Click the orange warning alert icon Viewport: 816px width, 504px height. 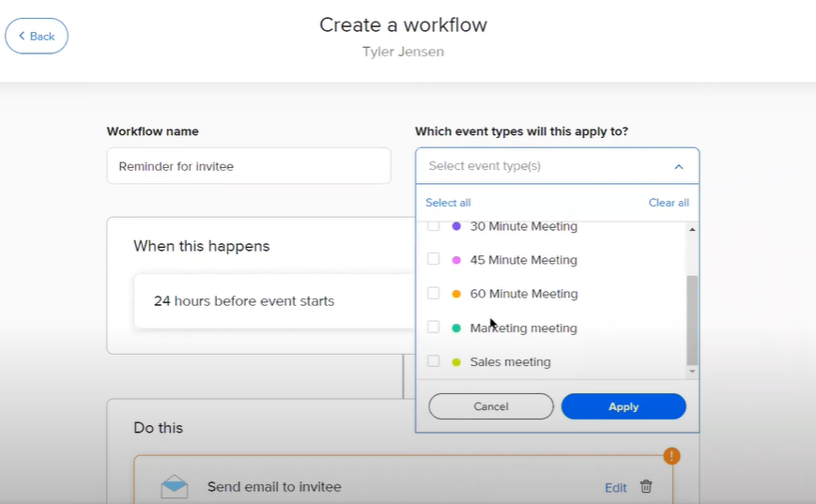[671, 456]
